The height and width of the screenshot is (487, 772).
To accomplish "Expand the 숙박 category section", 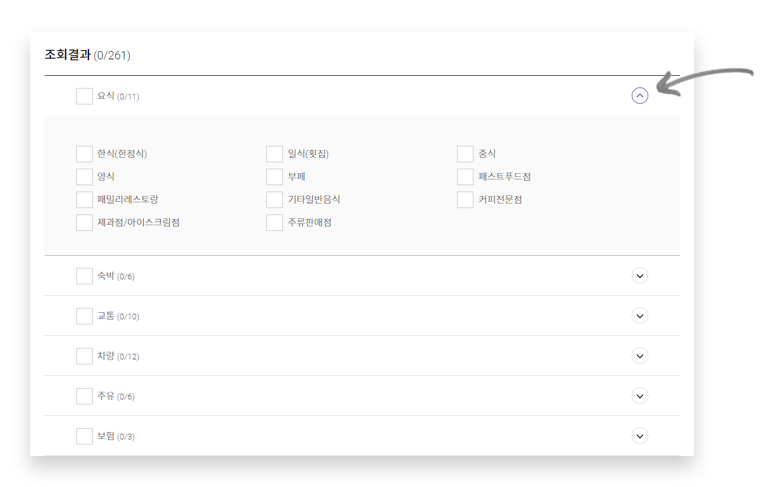I will coord(640,276).
